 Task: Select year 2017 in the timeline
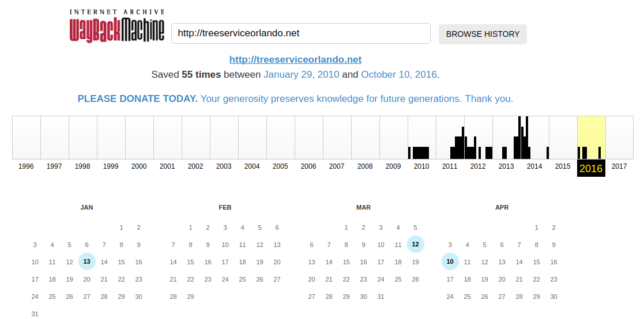(x=619, y=166)
